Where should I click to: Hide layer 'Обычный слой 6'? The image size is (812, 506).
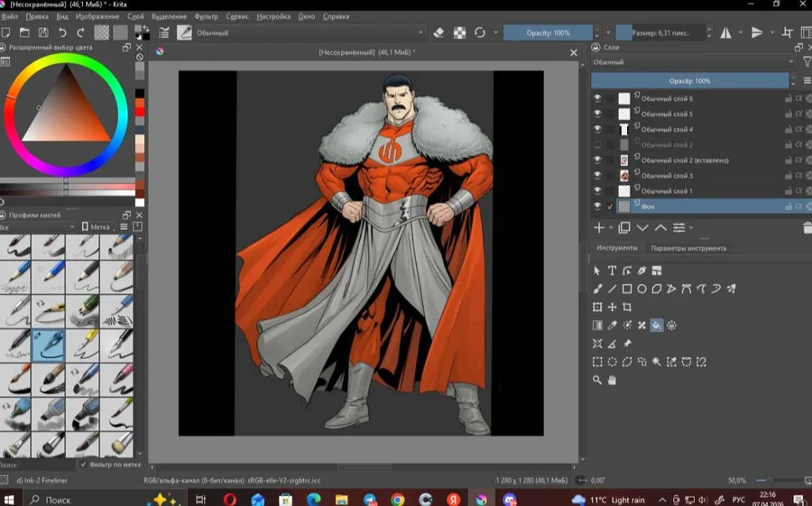click(597, 98)
